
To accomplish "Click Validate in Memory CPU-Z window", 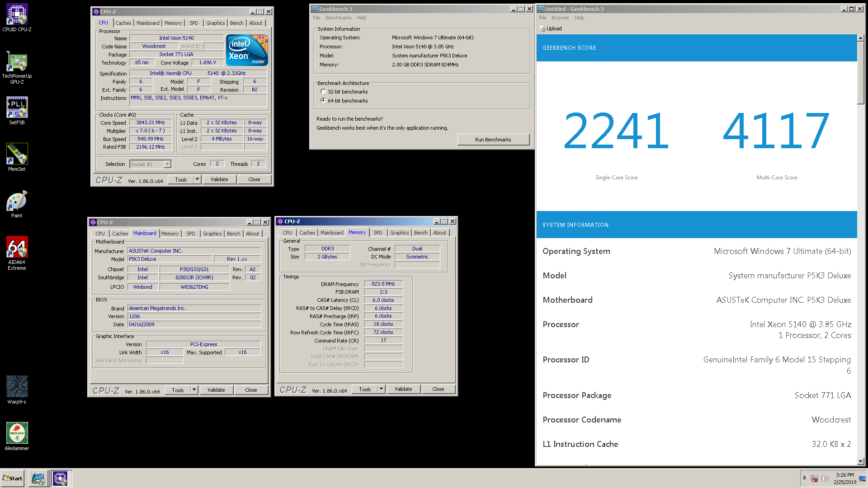I will [x=403, y=389].
